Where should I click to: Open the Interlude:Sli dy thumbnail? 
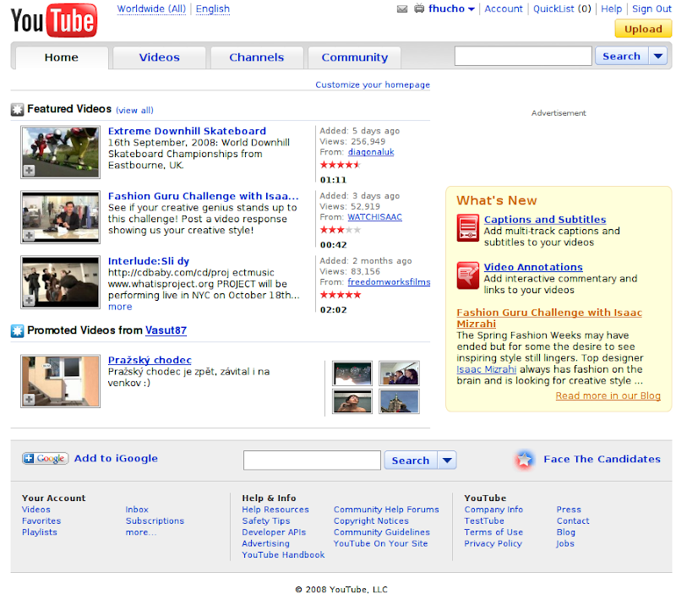pyautogui.click(x=60, y=282)
